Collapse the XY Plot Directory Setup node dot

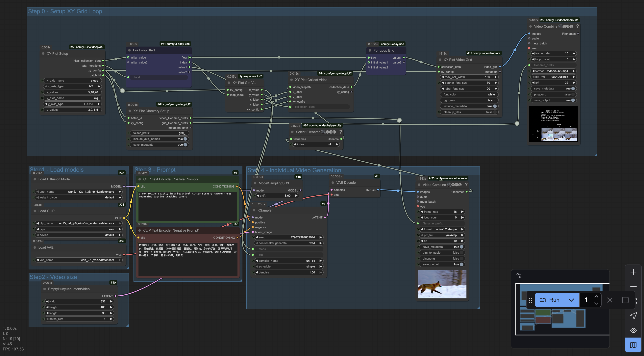point(130,111)
